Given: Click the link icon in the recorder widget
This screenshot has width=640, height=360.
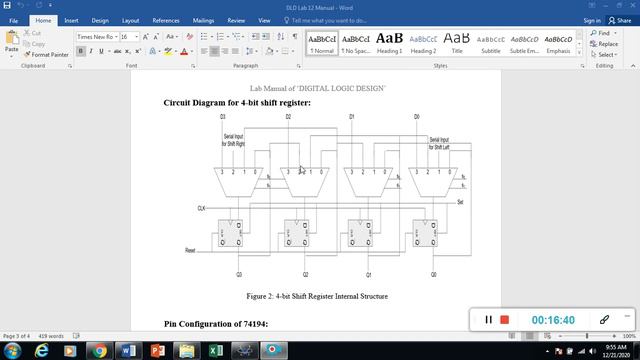Looking at the screenshot, I should (604, 320).
